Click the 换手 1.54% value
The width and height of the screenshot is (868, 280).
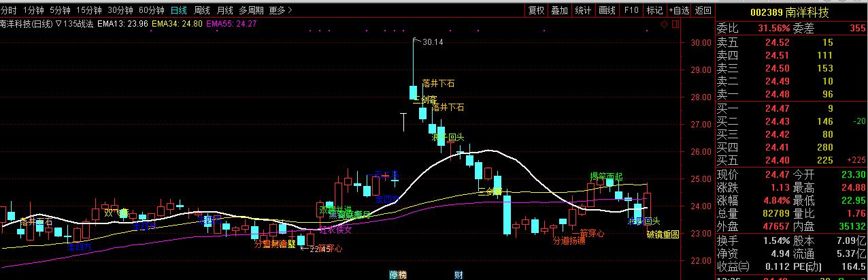click(x=775, y=240)
